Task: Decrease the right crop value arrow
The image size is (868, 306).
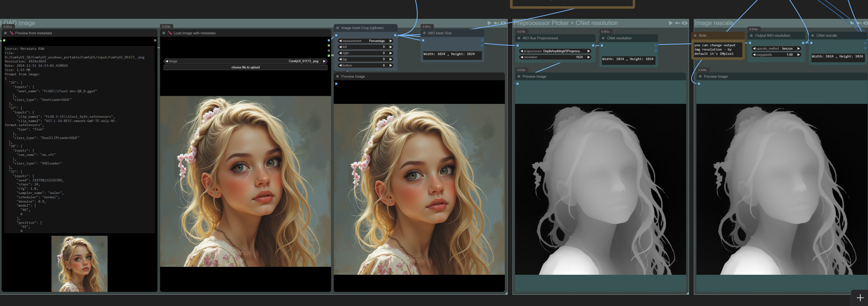Action: point(340,53)
